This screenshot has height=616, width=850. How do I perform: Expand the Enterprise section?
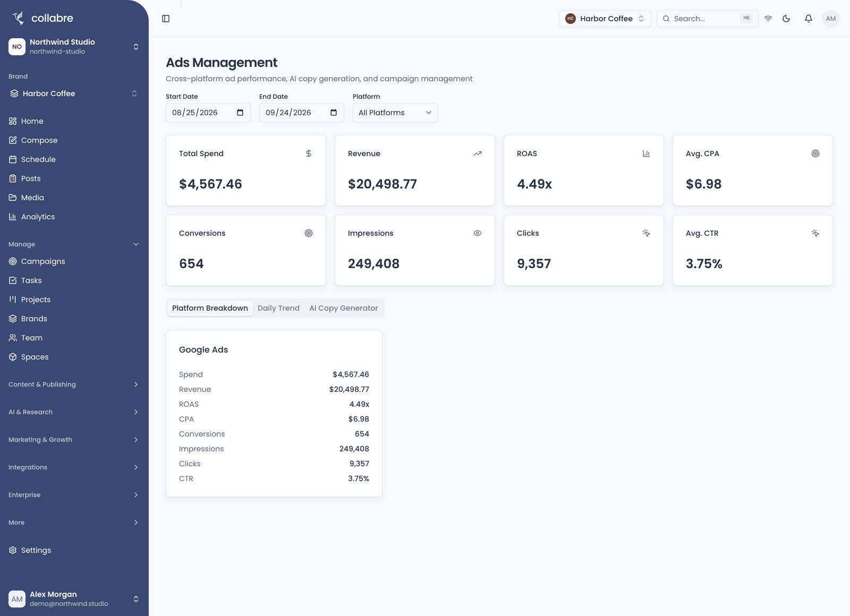74,495
